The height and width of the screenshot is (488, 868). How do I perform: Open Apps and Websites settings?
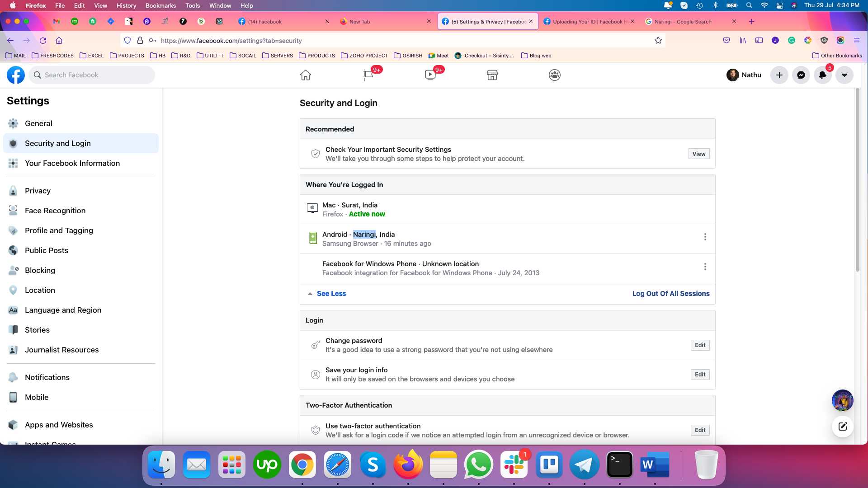tap(81, 425)
